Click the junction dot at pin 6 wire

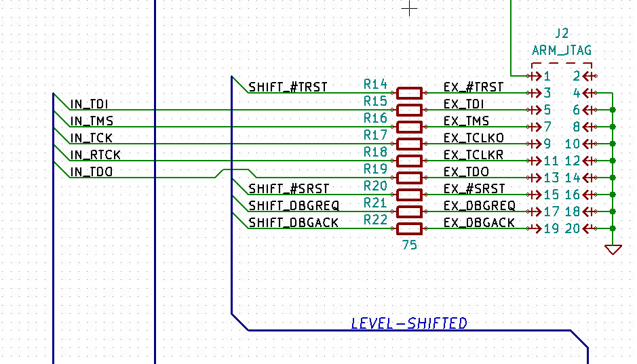pos(613,110)
